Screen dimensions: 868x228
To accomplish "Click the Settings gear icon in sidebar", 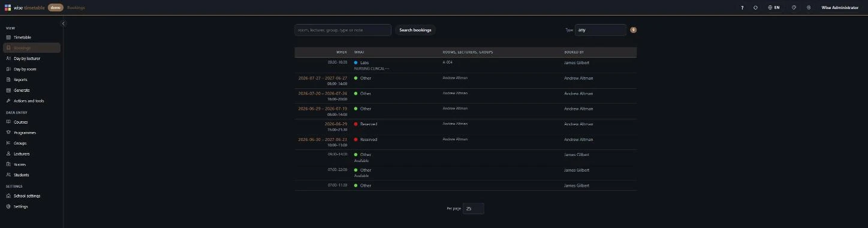I will (8, 206).
